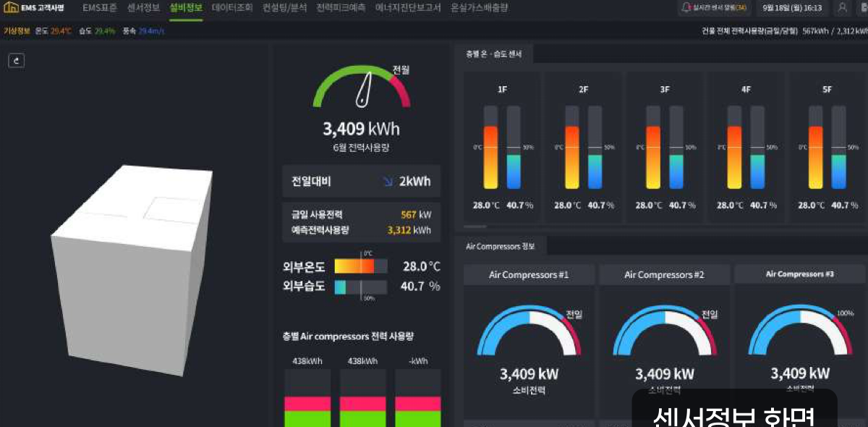The height and width of the screenshot is (427, 868).
Task: Click the 온도 29.4°C weather value
Action: click(54, 31)
